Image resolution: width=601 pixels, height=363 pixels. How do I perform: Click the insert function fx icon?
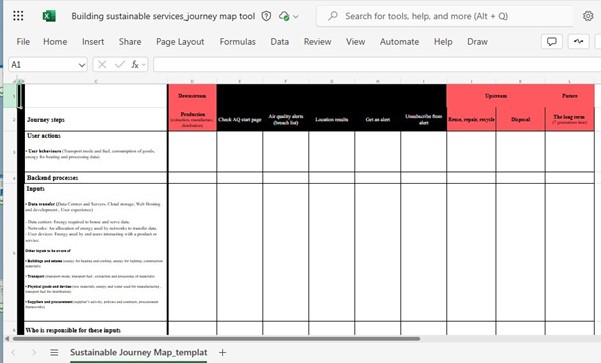(135, 64)
